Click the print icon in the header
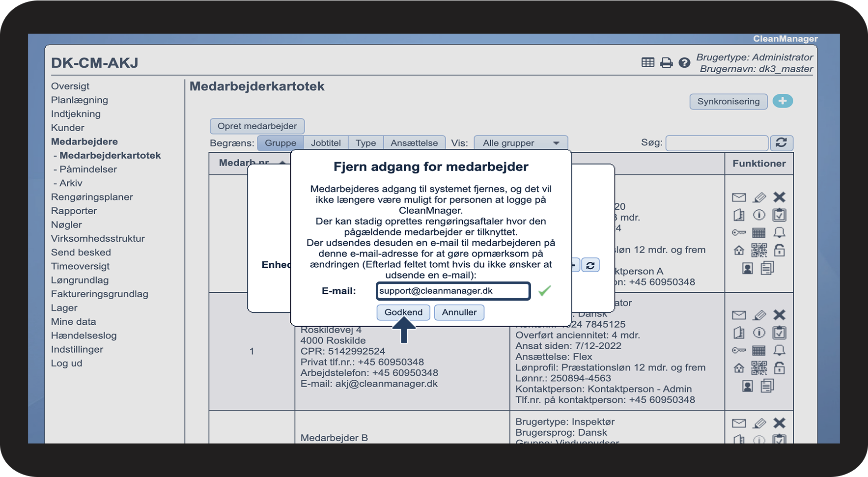The width and height of the screenshot is (868, 477). click(x=666, y=62)
